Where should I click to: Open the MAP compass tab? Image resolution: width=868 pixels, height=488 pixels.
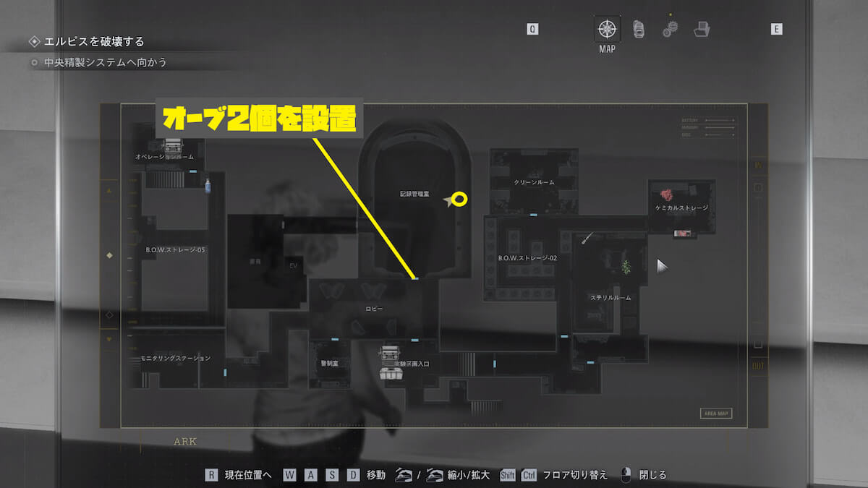607,30
